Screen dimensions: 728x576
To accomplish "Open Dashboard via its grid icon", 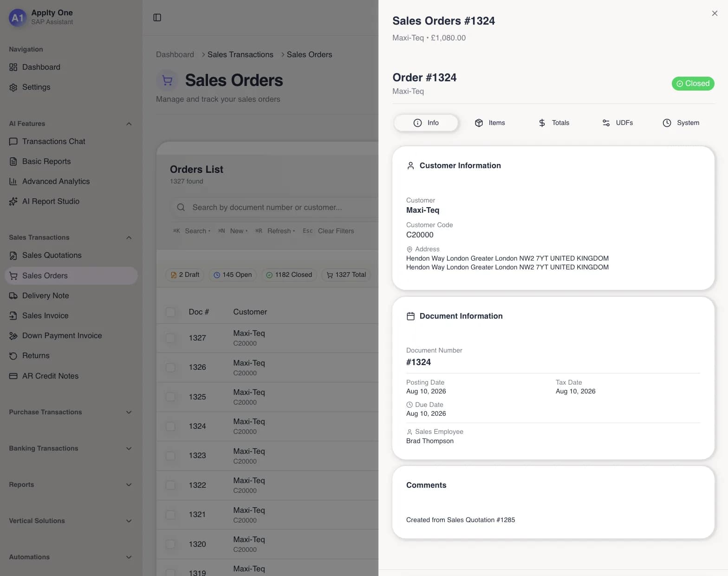I will click(x=13, y=67).
